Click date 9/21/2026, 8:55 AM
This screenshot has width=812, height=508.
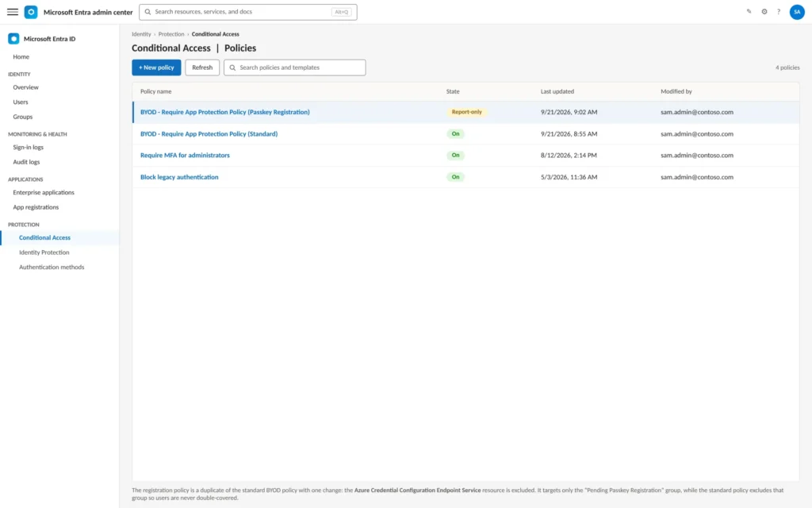tap(569, 133)
